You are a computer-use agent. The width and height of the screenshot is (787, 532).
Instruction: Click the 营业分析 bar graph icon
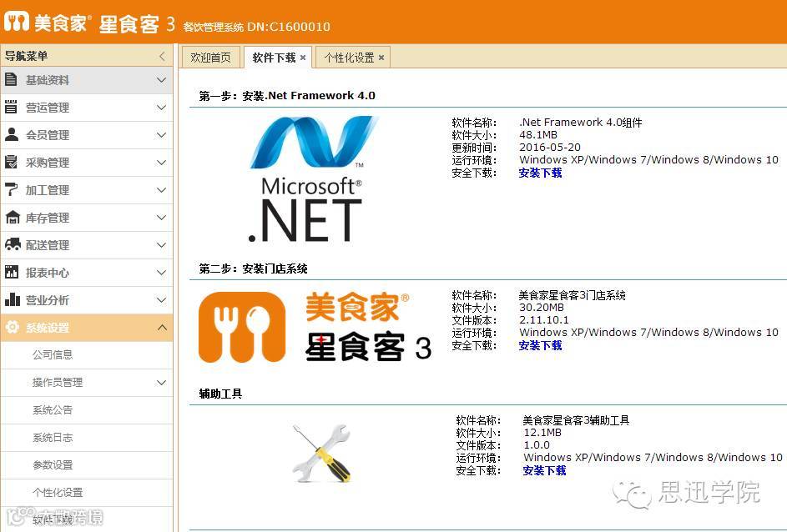(x=12, y=299)
